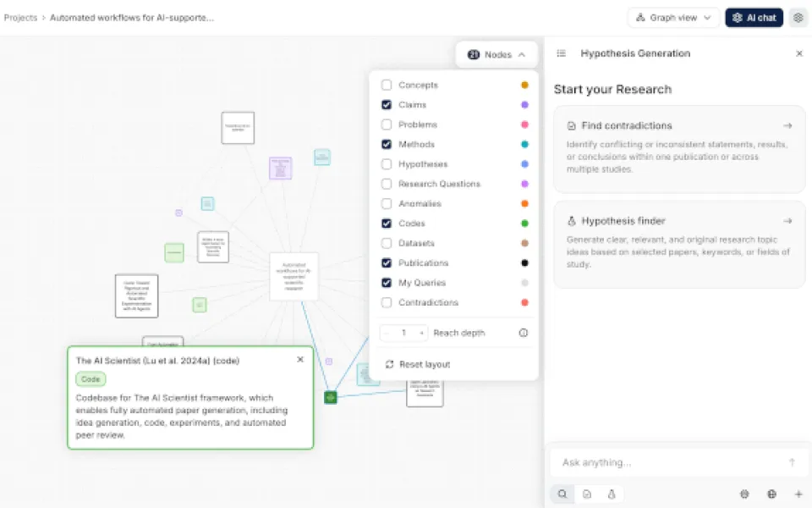Click the Find contradictions arrow
812x508 pixels.
[787, 125]
